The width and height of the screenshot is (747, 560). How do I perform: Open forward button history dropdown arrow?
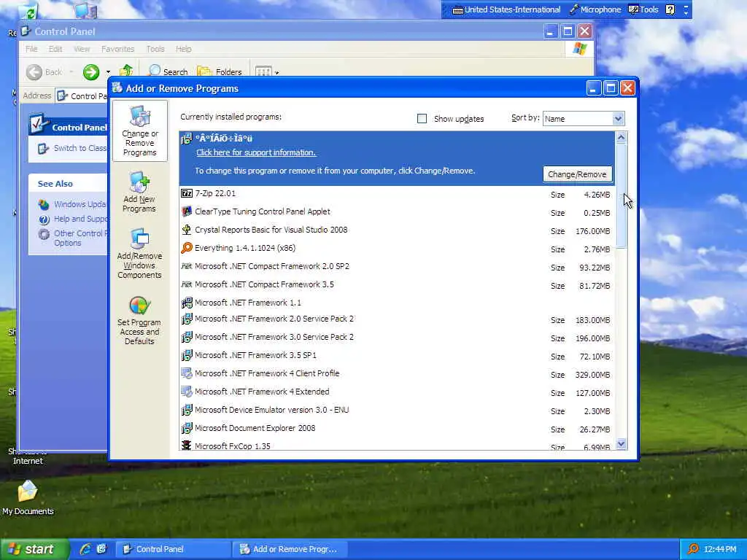point(108,72)
